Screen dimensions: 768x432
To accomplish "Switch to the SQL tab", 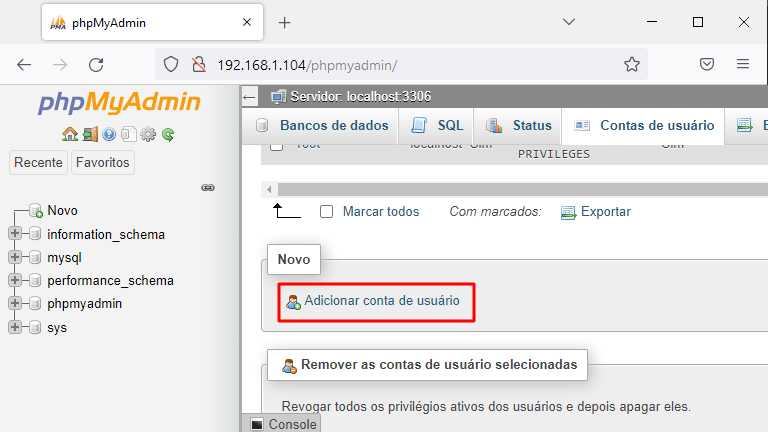I will click(x=437, y=126).
